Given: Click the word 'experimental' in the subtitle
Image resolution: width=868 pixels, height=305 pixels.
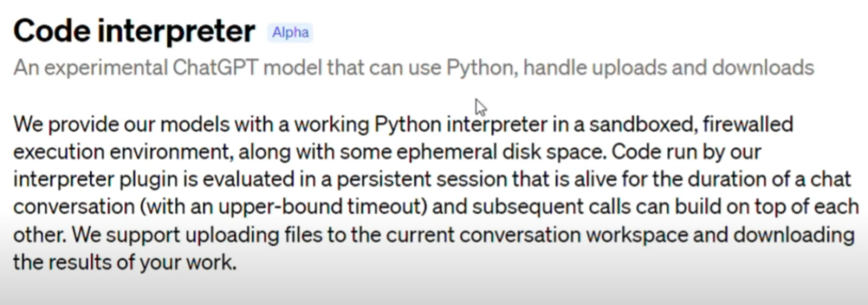Looking at the screenshot, I should (105, 68).
